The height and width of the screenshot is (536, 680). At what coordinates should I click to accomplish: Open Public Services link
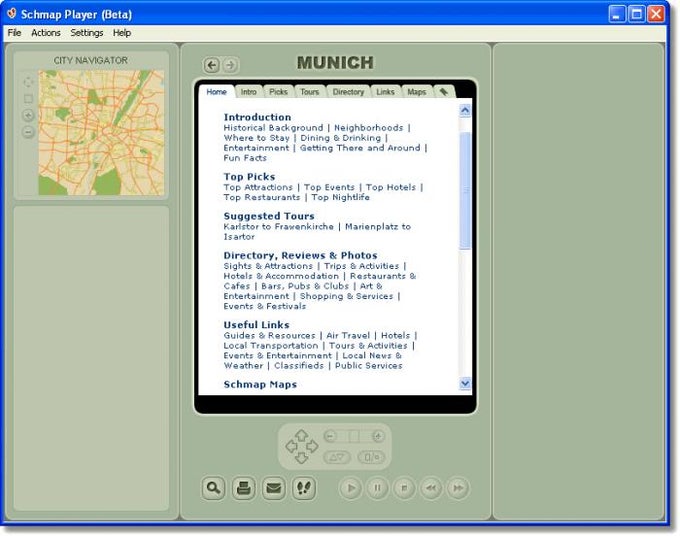(x=369, y=366)
